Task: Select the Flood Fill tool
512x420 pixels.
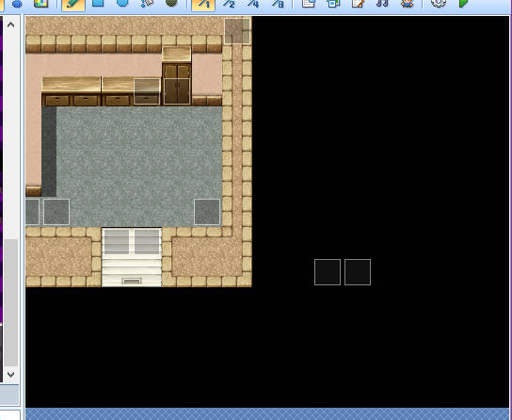Action: pyautogui.click(x=147, y=3)
